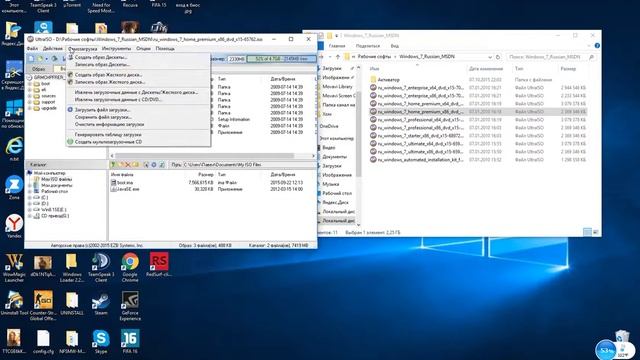640x360 pixels.
Task: Open OneDrive in Explorer sidebar
Action: 330,127
